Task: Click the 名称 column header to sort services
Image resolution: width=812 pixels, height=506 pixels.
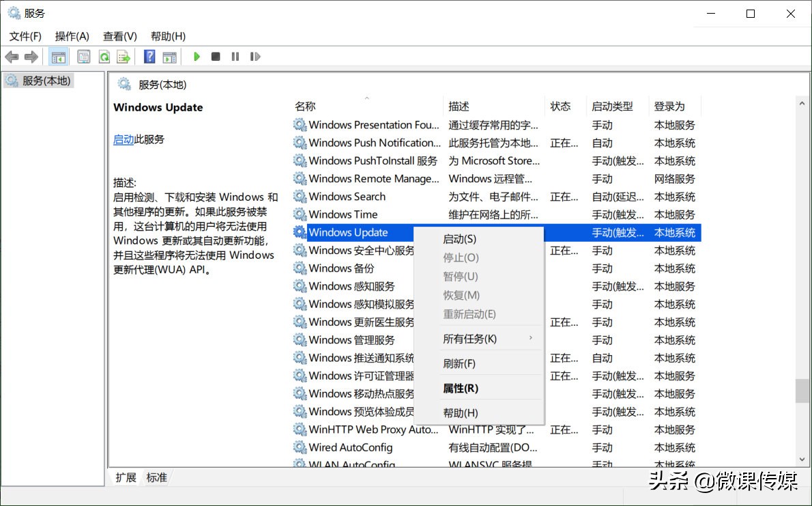Action: 305,106
